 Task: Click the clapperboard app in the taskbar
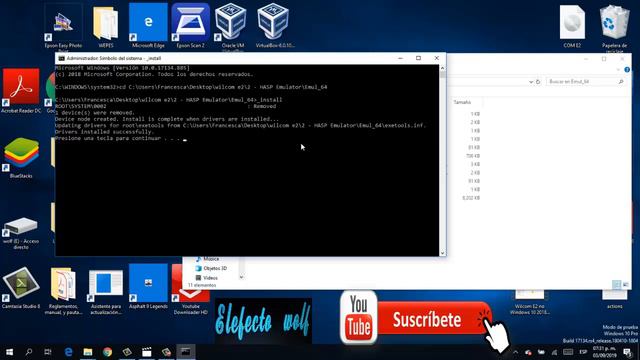click(x=147, y=352)
